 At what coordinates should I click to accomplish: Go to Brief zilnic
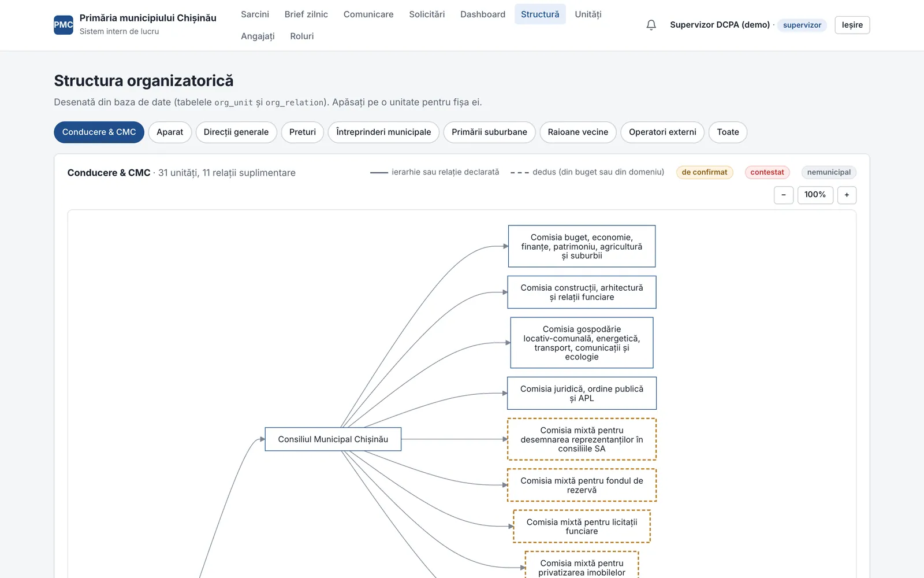tap(306, 14)
